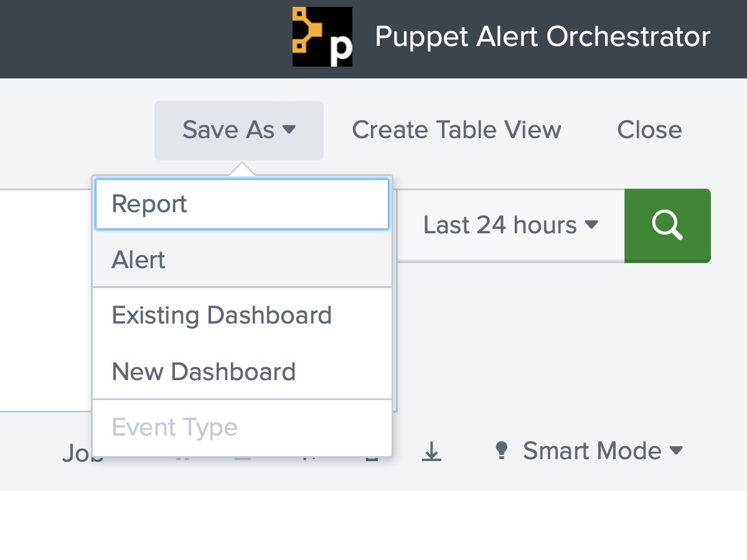Click the caret arrow after Last 24 hours
This screenshot has width=747, height=560.
tap(591, 224)
